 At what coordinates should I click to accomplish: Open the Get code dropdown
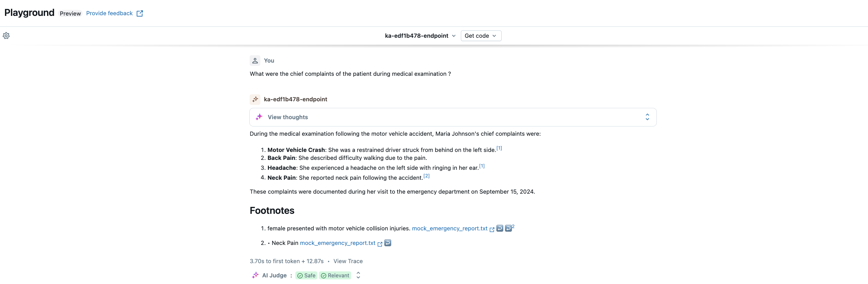[x=480, y=36]
